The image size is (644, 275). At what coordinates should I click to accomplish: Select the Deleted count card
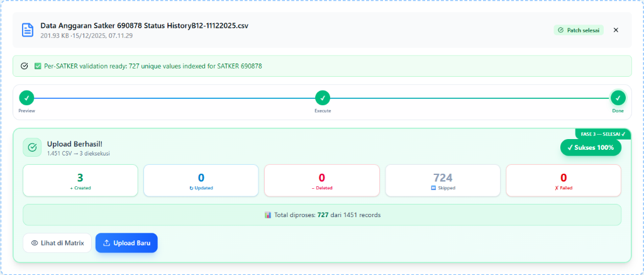point(321,181)
